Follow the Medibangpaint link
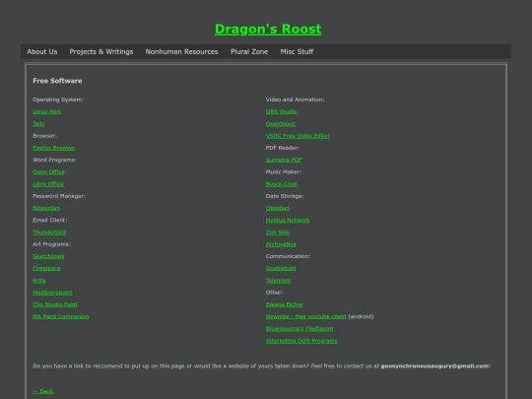Screen dimensions: 532x399 click(x=52, y=293)
